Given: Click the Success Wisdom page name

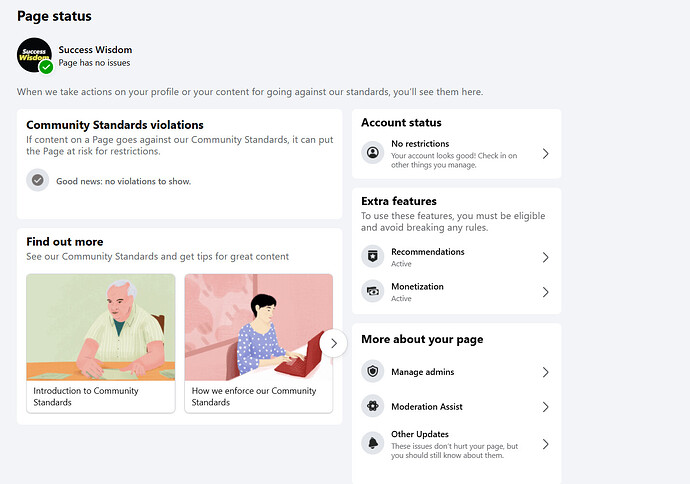Looking at the screenshot, I should 95,49.
